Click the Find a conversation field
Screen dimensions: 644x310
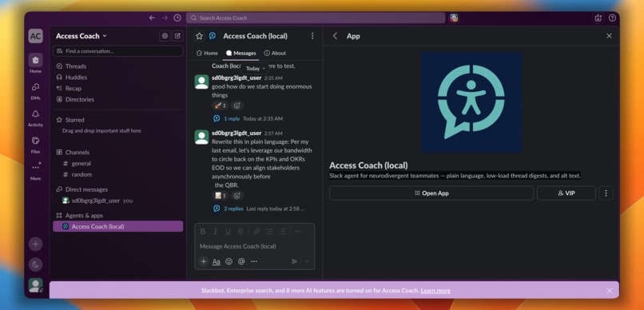tap(118, 51)
